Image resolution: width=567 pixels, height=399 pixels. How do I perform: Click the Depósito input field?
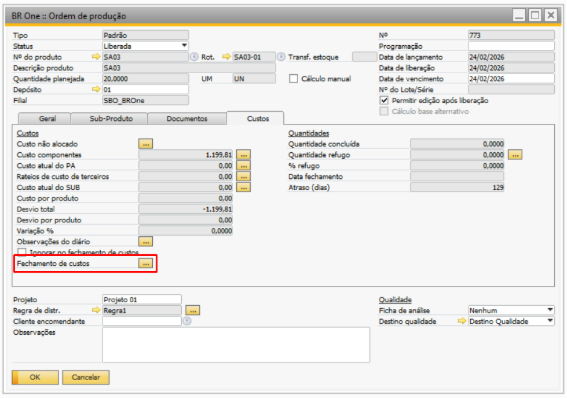point(145,89)
